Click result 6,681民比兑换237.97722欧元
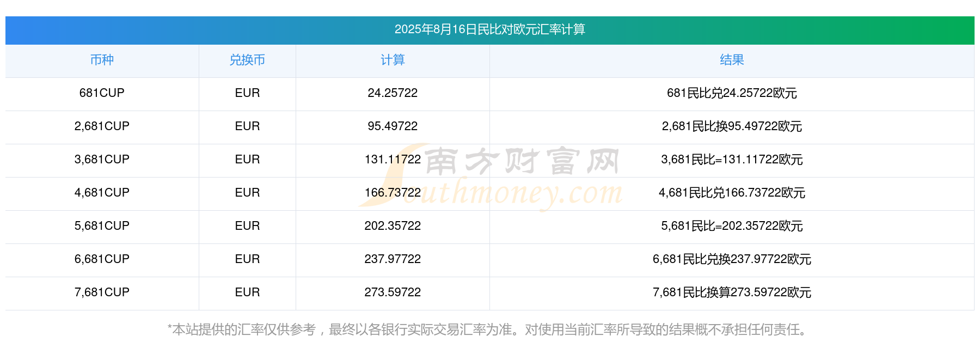 [732, 259]
